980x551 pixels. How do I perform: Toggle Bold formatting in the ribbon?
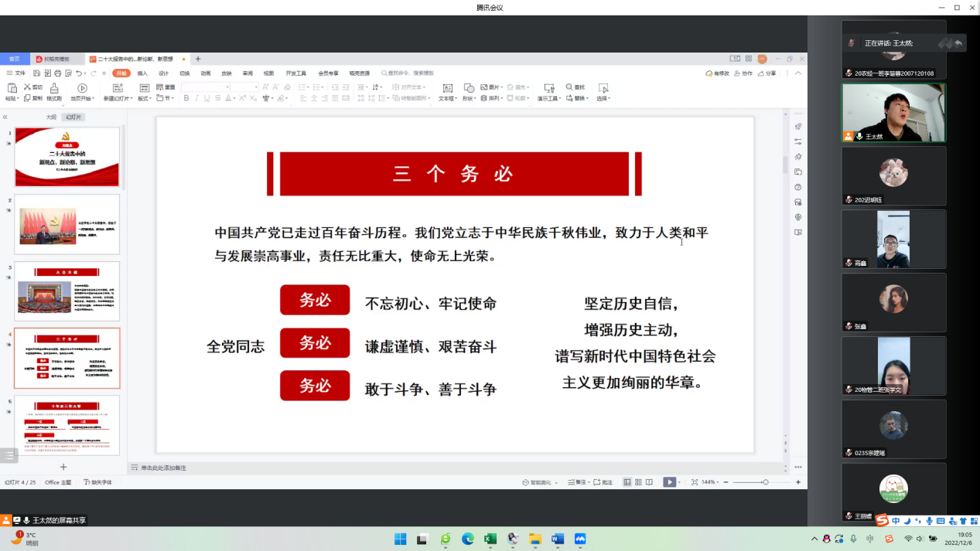(186, 98)
